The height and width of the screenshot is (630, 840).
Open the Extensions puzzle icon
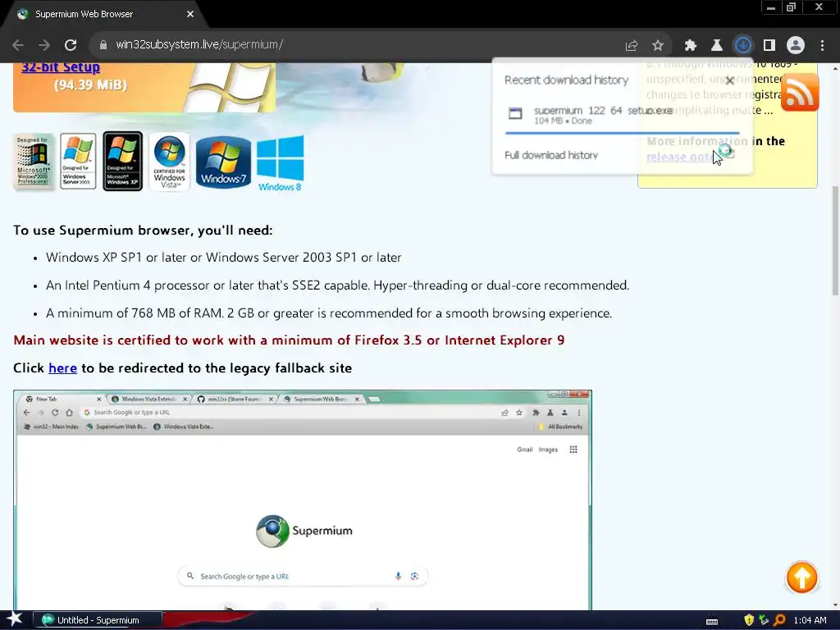[691, 46]
